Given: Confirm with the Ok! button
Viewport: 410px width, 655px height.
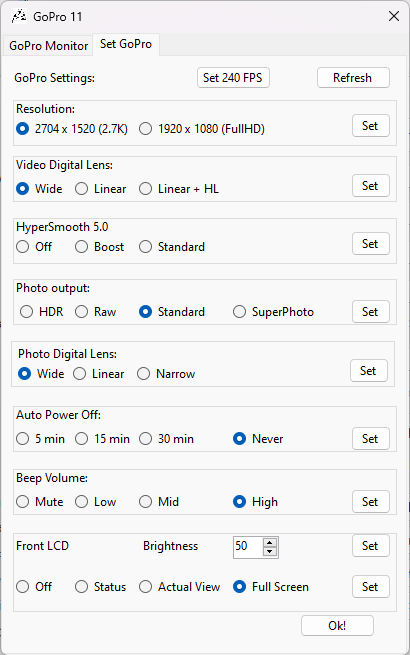Looking at the screenshot, I should tap(337, 625).
